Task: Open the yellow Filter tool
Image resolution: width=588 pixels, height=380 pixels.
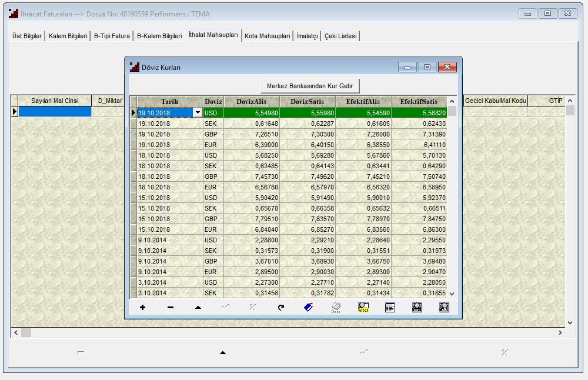Action: [363, 307]
